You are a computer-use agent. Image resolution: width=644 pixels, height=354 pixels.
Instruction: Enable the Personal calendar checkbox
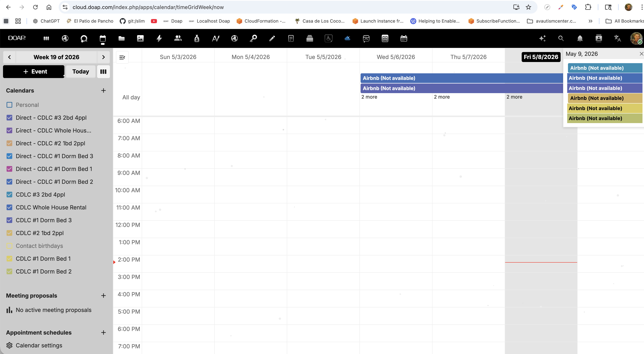pos(9,105)
